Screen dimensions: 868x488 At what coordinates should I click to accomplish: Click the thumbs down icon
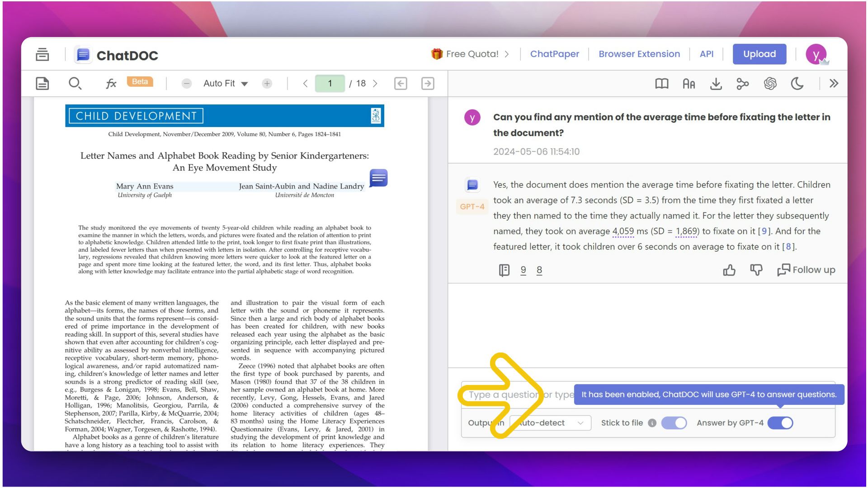(x=756, y=270)
